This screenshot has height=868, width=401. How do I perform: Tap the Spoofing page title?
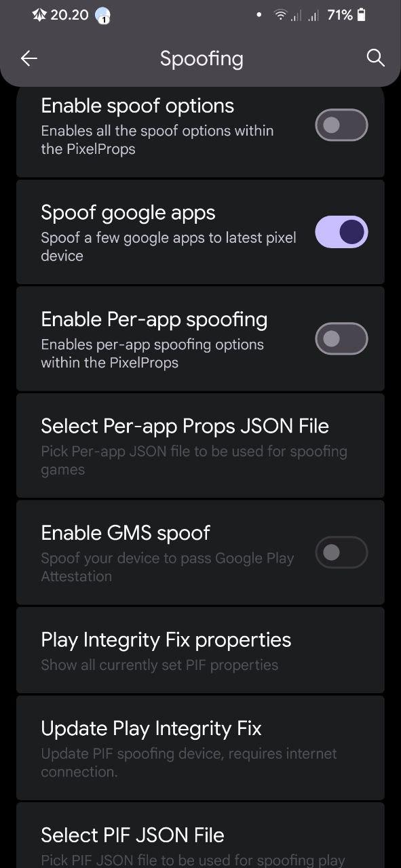(x=202, y=58)
